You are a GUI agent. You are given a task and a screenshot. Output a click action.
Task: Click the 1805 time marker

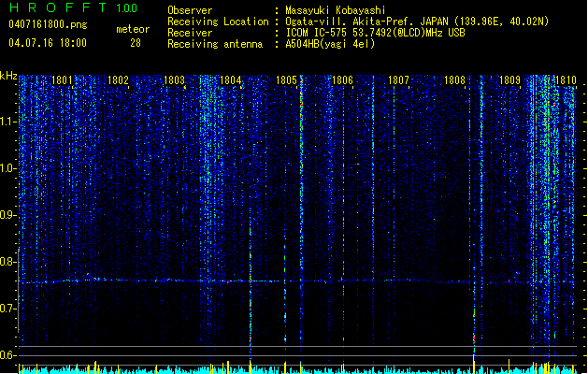pyautogui.click(x=286, y=80)
